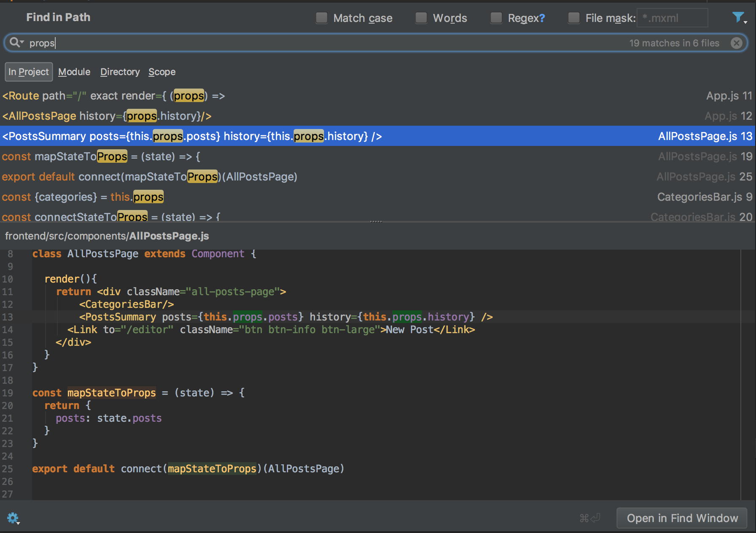Tick the File mask checkbox
Image resolution: width=756 pixels, height=533 pixels.
click(574, 18)
